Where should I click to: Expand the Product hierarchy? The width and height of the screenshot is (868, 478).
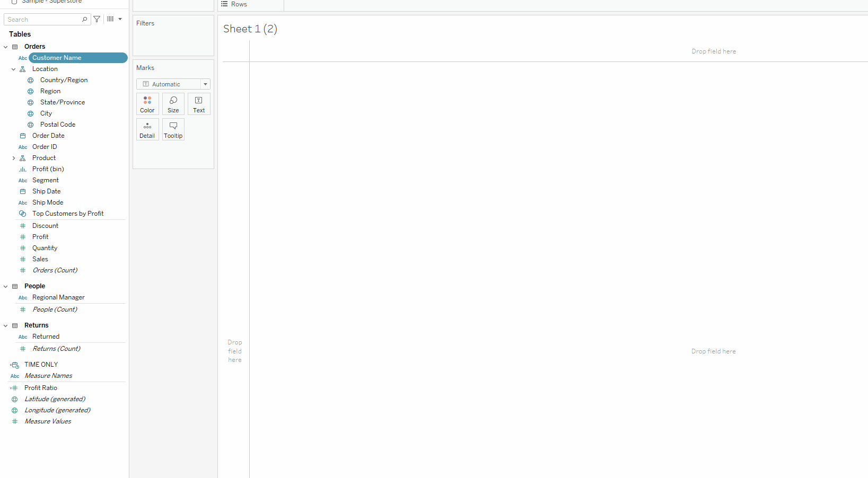tap(14, 158)
